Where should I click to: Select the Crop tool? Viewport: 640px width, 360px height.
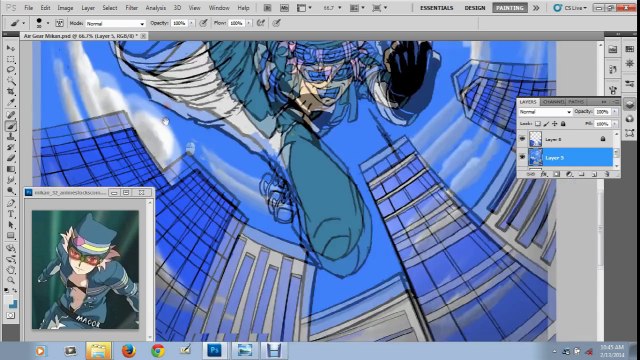[x=11, y=92]
